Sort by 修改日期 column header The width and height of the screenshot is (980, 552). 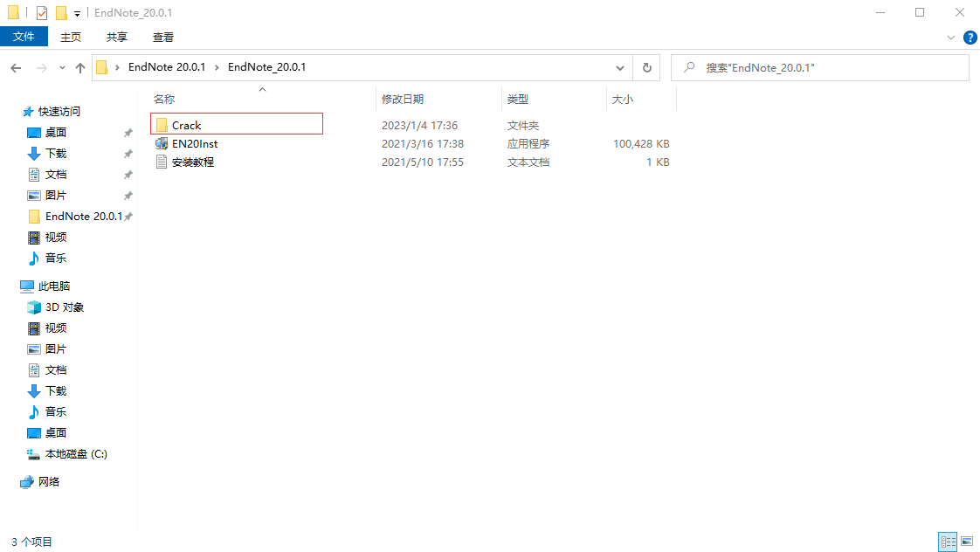(x=403, y=100)
